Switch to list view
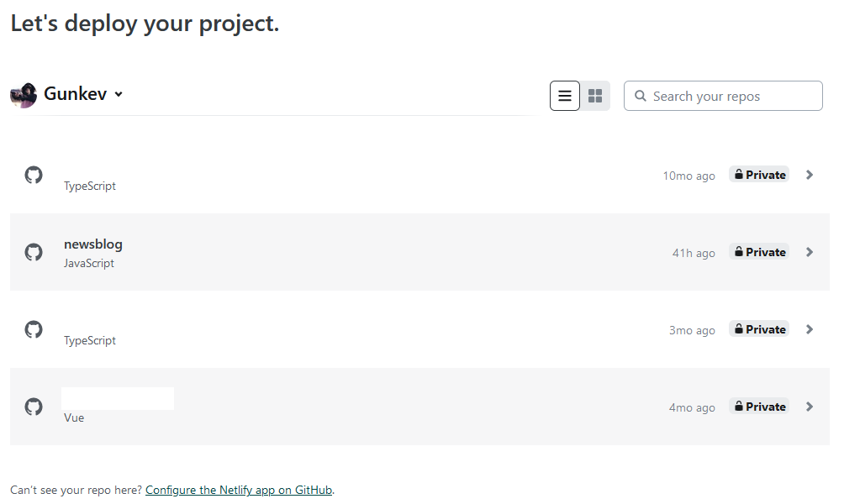Image resolution: width=860 pixels, height=504 pixels. coord(564,95)
